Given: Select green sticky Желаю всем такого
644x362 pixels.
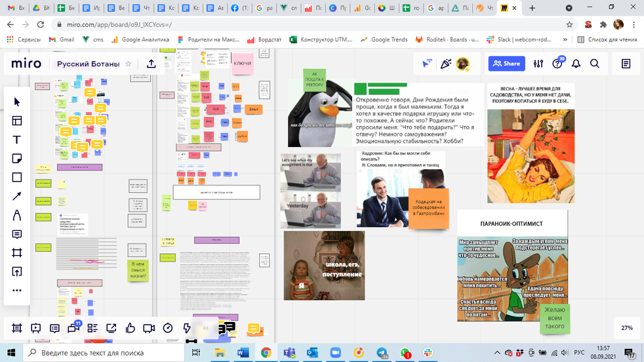Looking at the screenshot, I should [x=554, y=318].
